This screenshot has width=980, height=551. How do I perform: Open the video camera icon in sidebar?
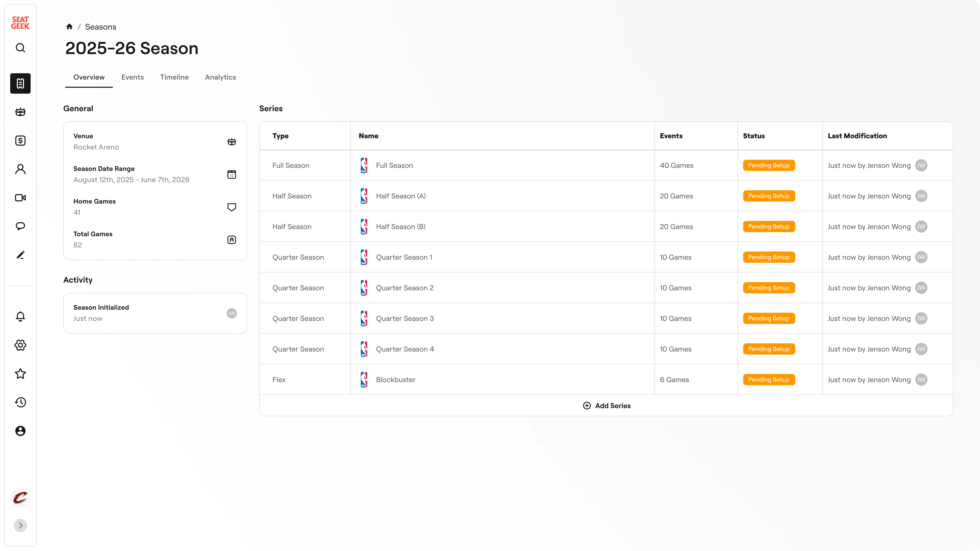click(20, 198)
